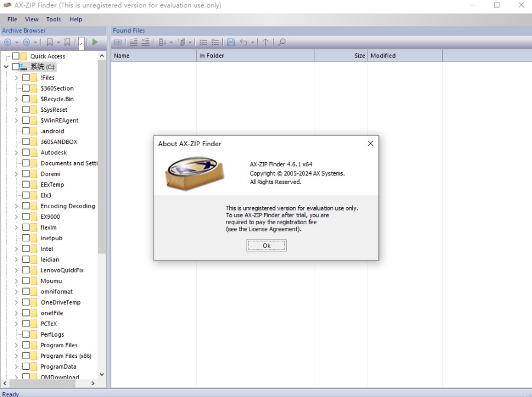
Task: Collapse the 系统 (C:) drive node
Action: pyautogui.click(x=6, y=67)
